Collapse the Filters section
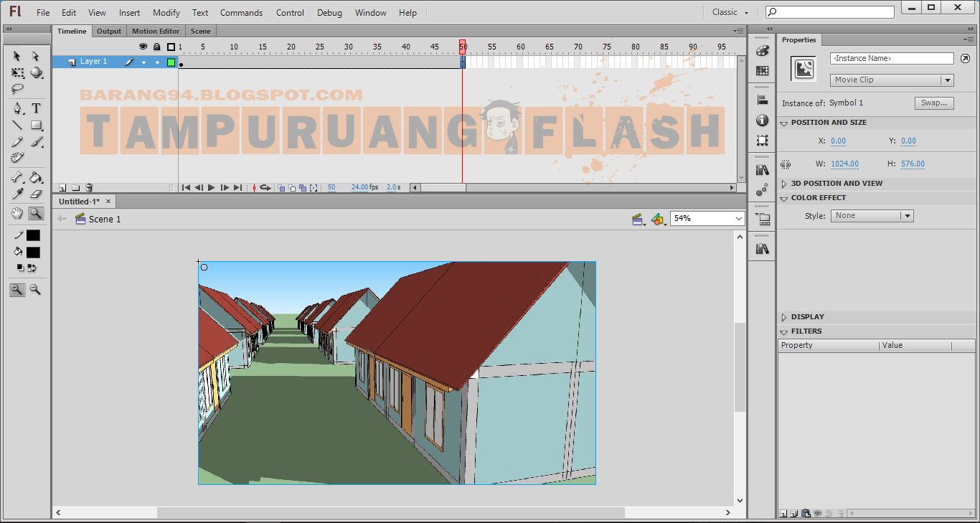Image resolution: width=980 pixels, height=523 pixels. 785,331
